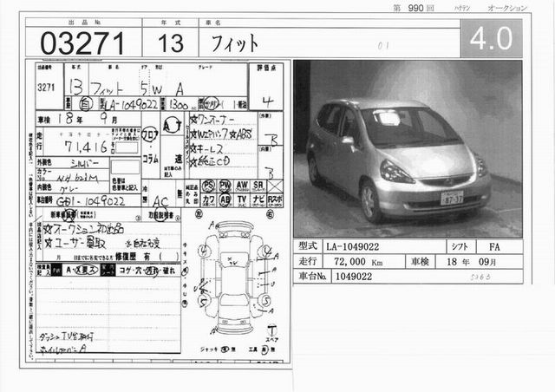This screenshot has width=555, height=392.
Task: Click the オークション heading text
Action: pos(507,8)
